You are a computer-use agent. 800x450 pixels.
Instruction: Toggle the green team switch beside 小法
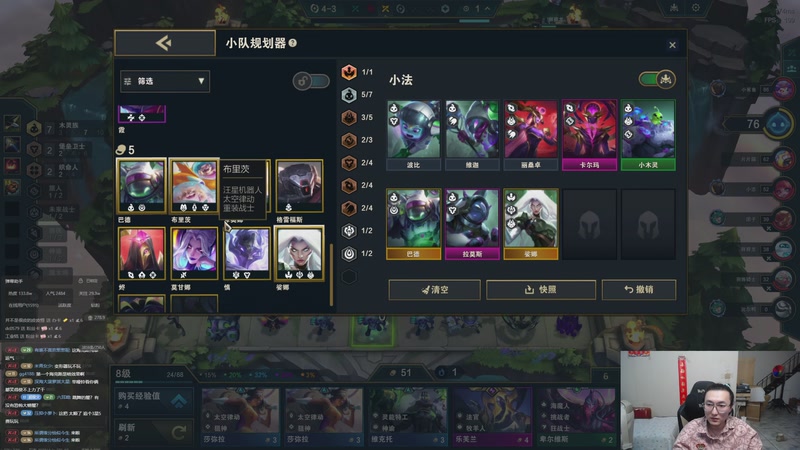coord(657,79)
